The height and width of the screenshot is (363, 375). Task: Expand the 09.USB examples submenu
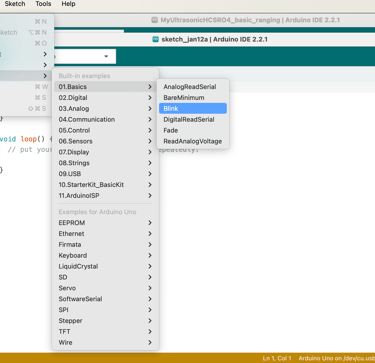click(105, 174)
